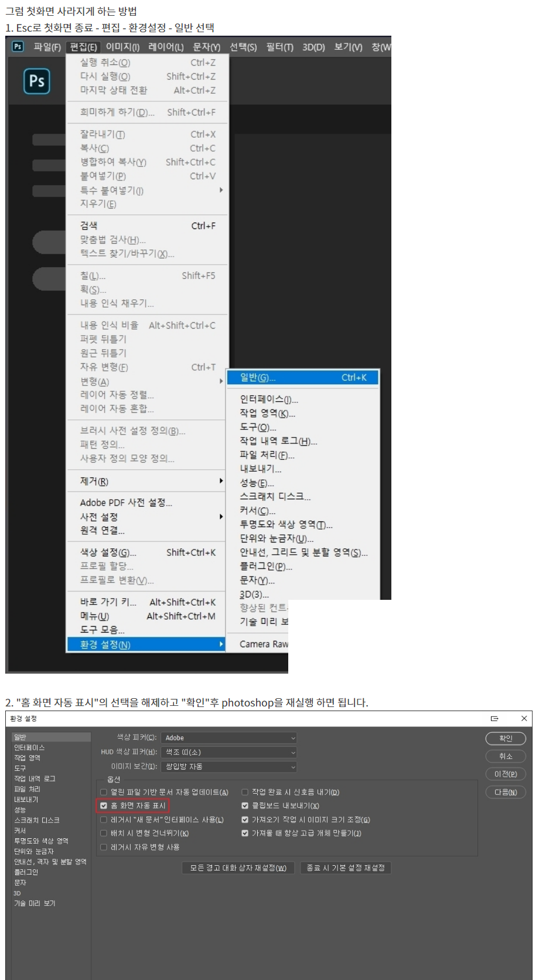
Task: Choose 일반 Ctrl+K in the preferences submenu
Action: (x=303, y=378)
